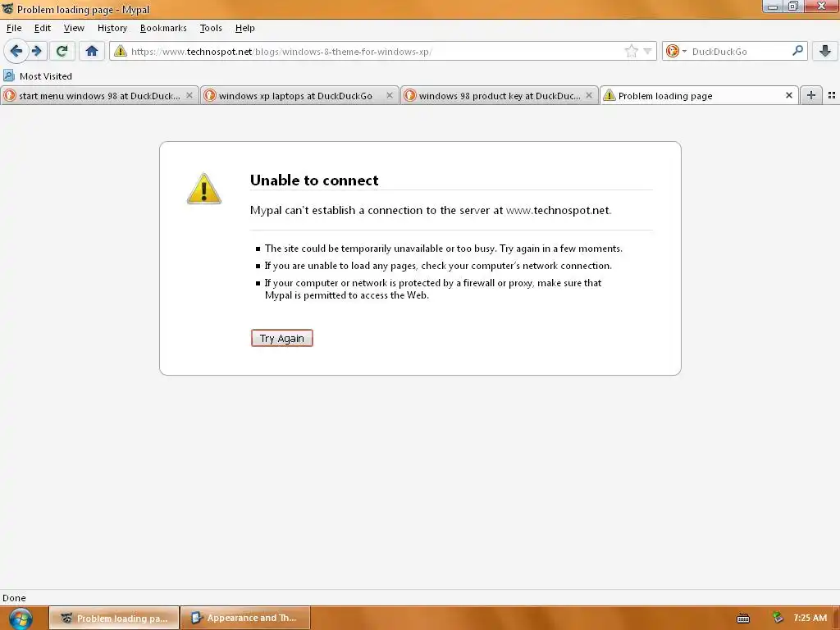Click the 'Unable to connect' heading

click(314, 180)
